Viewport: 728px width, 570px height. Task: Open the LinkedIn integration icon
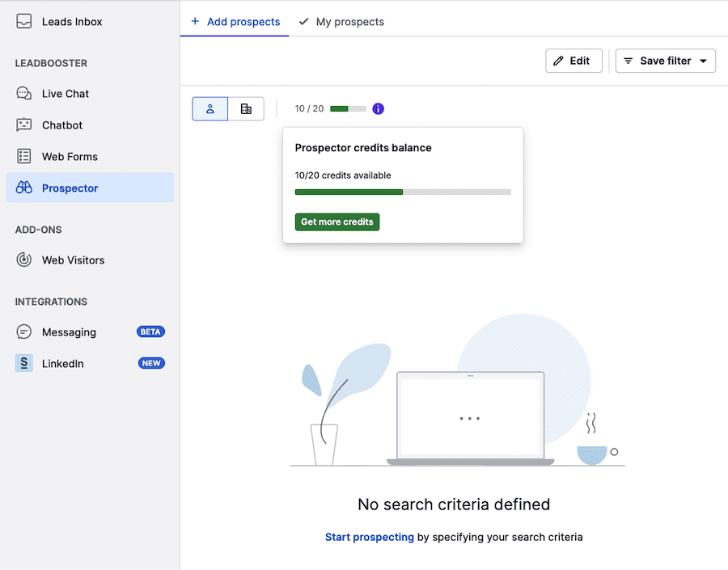tap(24, 364)
